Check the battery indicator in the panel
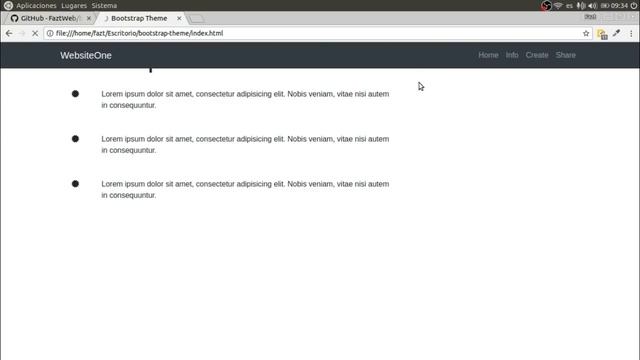 click(605, 6)
